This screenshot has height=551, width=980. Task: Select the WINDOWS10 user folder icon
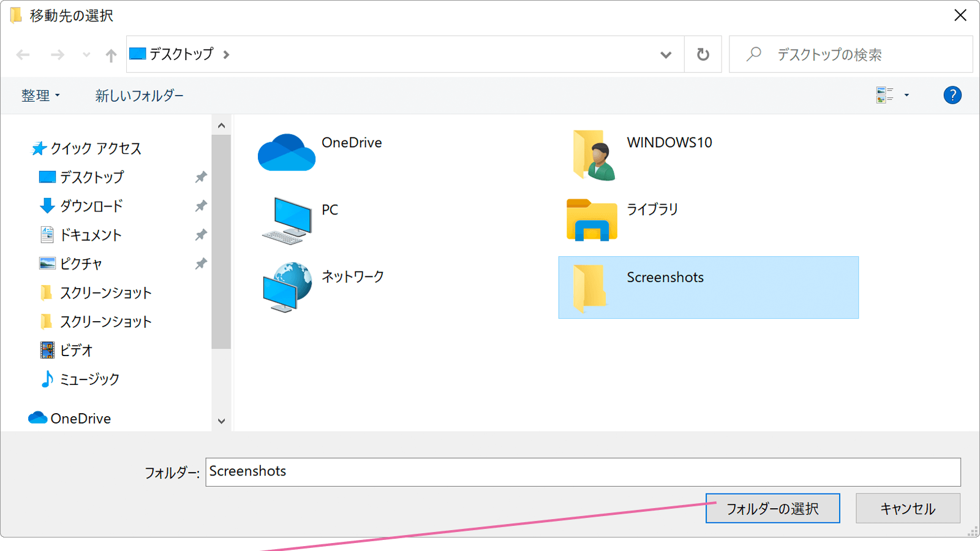[594, 155]
